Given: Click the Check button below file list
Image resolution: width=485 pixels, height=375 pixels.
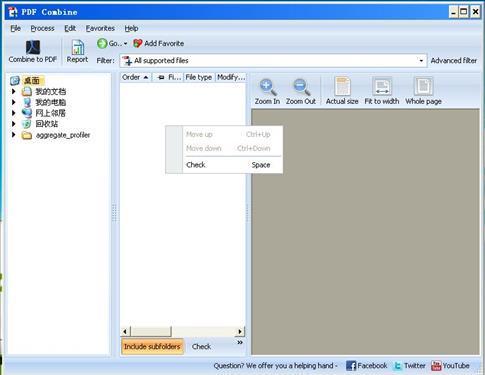Looking at the screenshot, I should [201, 347].
